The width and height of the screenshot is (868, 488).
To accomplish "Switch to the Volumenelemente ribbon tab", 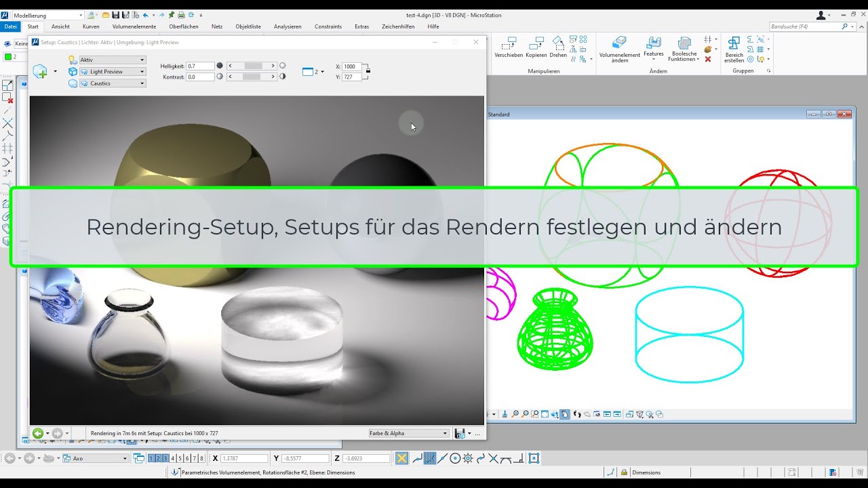I will tap(134, 26).
